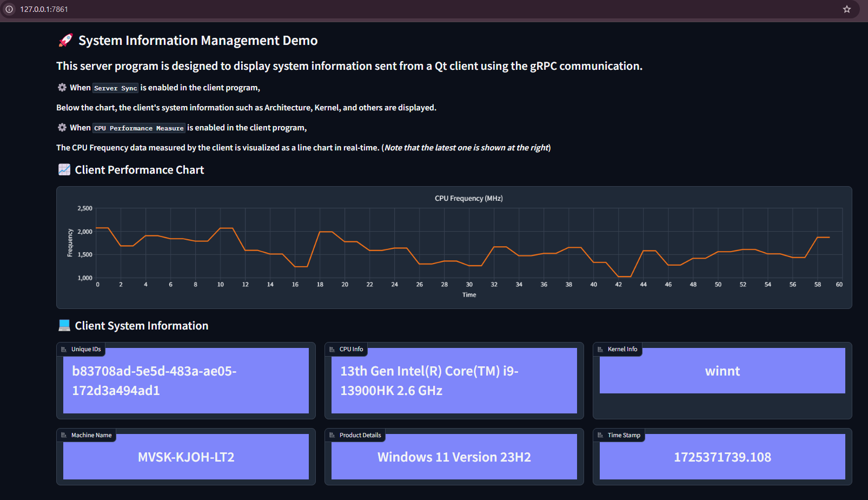Select the CPU Performance Measure code label
868x500 pixels.
pos(138,128)
